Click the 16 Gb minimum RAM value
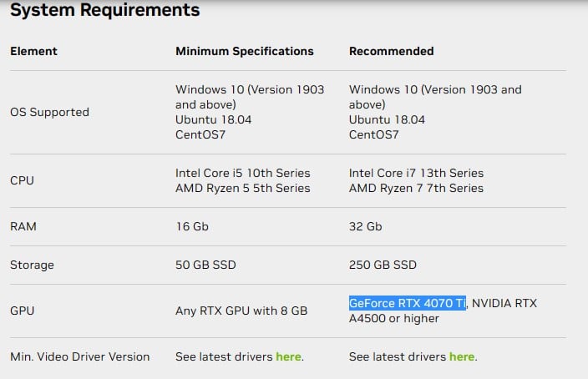588x379 pixels. pos(192,226)
